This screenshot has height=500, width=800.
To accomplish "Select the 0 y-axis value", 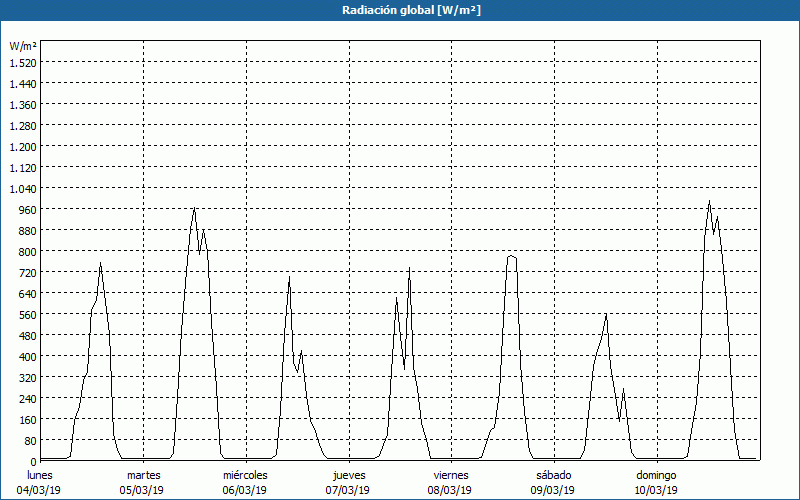I will point(34,462).
